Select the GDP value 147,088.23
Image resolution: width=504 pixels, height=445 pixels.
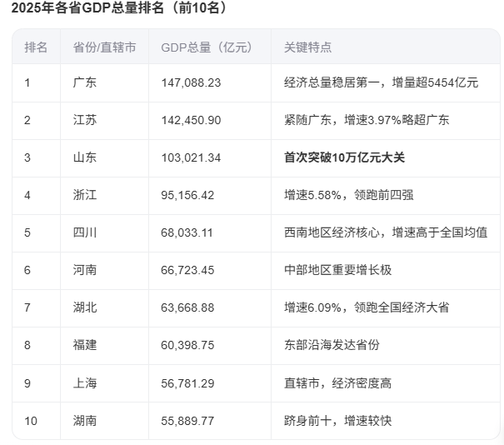(191, 82)
